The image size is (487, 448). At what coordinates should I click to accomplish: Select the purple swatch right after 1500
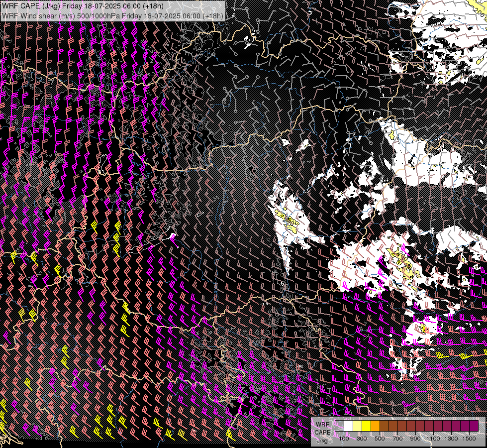pos(474,426)
